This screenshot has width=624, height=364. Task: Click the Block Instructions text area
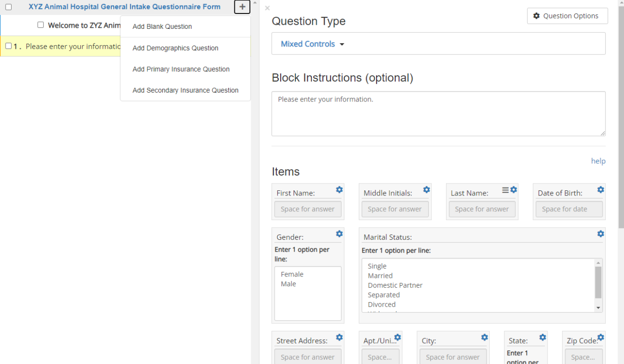pyautogui.click(x=439, y=114)
